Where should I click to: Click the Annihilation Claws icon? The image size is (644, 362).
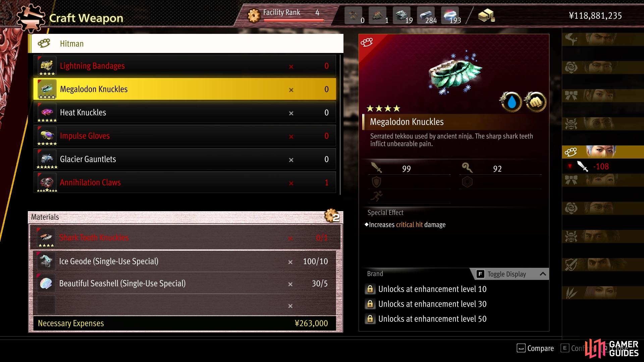click(x=47, y=182)
